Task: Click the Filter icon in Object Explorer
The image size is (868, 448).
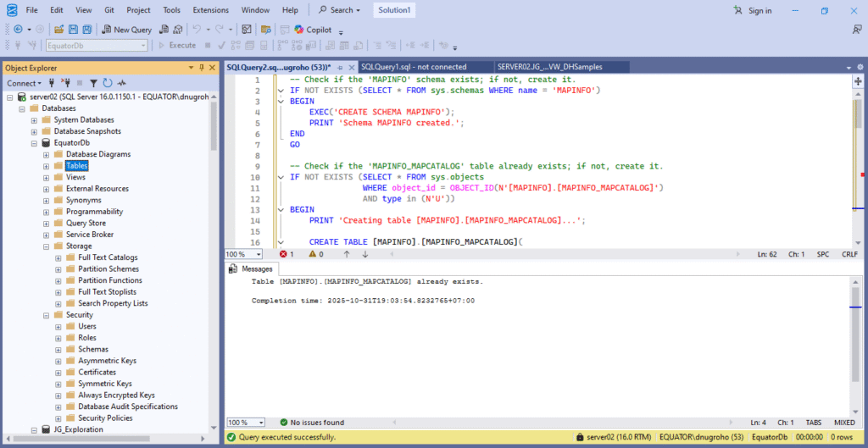Action: point(93,83)
